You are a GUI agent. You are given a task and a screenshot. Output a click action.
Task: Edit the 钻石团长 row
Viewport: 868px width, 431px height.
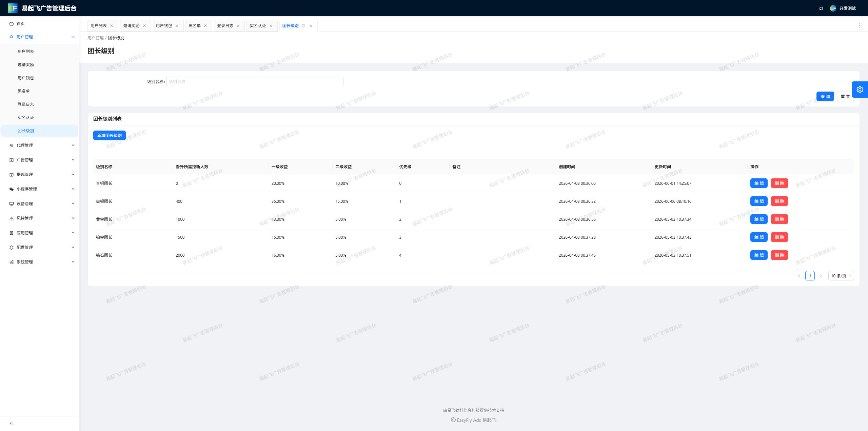[759, 255]
